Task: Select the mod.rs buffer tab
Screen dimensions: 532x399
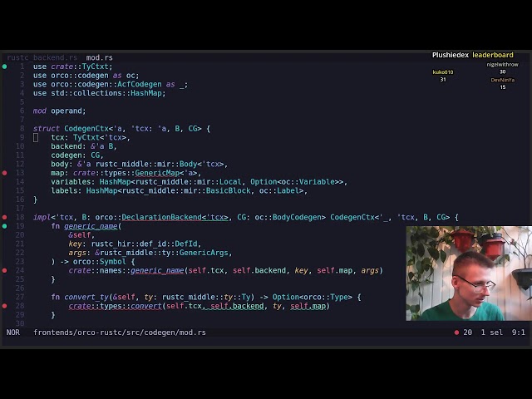Action: click(x=100, y=57)
